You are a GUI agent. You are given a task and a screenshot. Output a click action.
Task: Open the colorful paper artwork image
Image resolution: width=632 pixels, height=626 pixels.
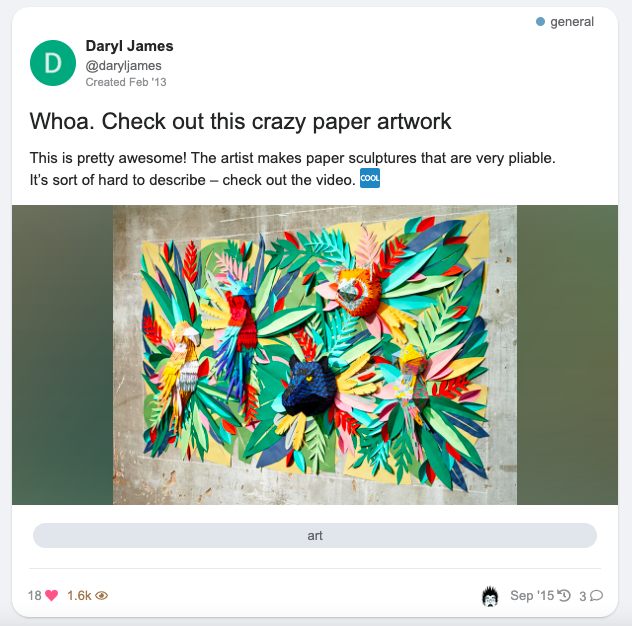click(315, 355)
